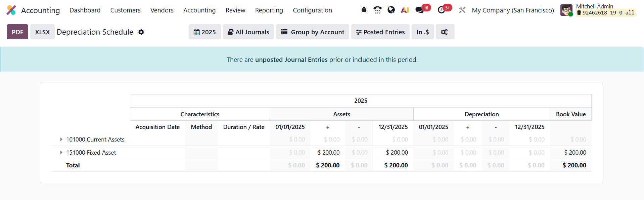Image resolution: width=644 pixels, height=200 pixels.
Task: Open the chat messages icon
Action: pyautogui.click(x=419, y=10)
